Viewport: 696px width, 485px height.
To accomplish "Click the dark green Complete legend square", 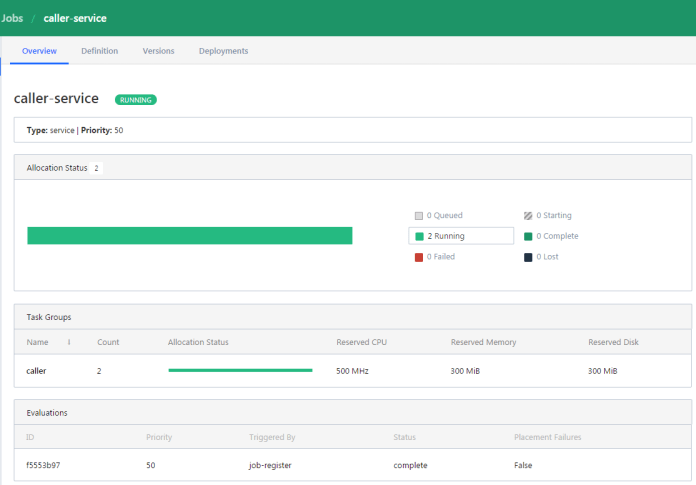I will pos(528,236).
